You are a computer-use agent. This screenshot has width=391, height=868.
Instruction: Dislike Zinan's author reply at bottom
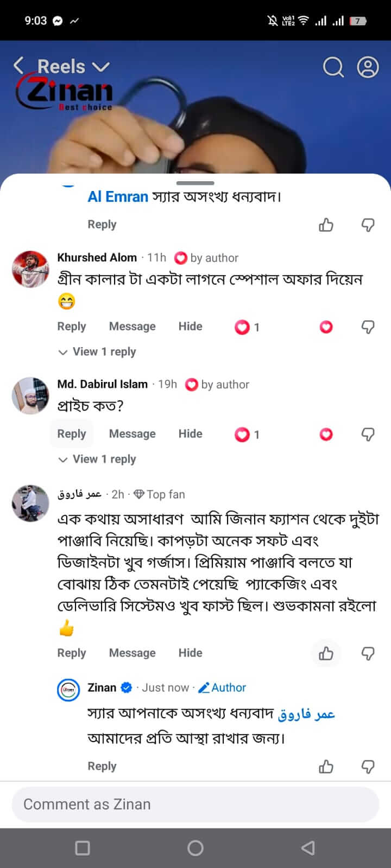(368, 766)
